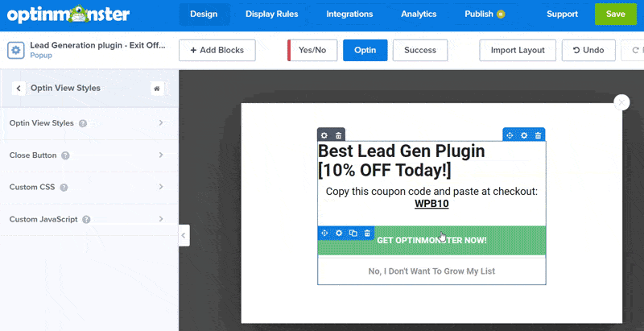Open the Analytics tab
This screenshot has height=331, width=644.
point(419,14)
